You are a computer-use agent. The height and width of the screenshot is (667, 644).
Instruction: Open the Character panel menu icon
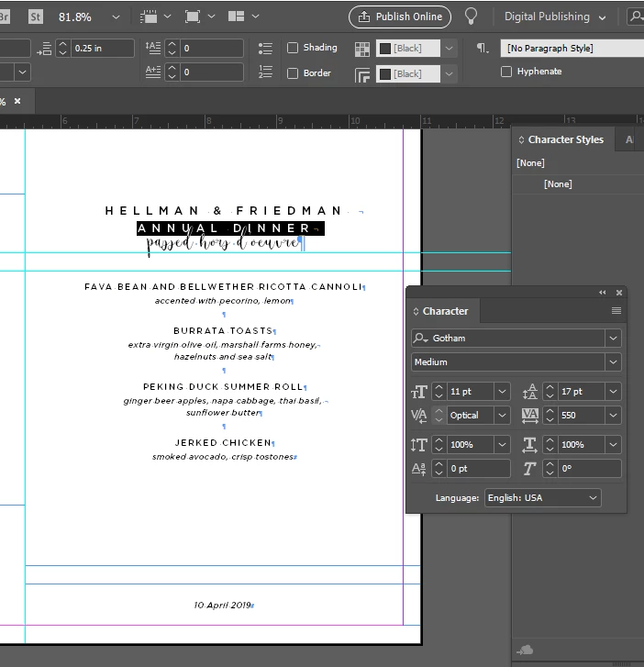pos(616,311)
